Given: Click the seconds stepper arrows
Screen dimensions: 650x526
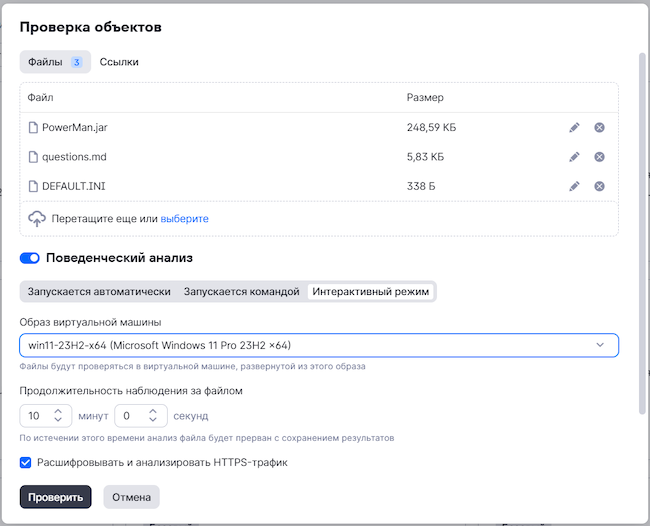Looking at the screenshot, I should [x=152, y=415].
